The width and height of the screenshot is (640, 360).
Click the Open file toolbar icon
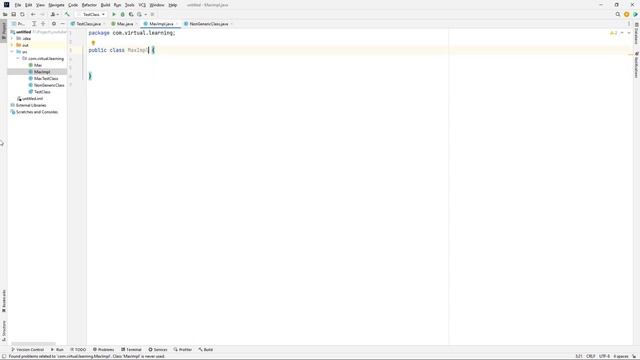click(x=5, y=14)
